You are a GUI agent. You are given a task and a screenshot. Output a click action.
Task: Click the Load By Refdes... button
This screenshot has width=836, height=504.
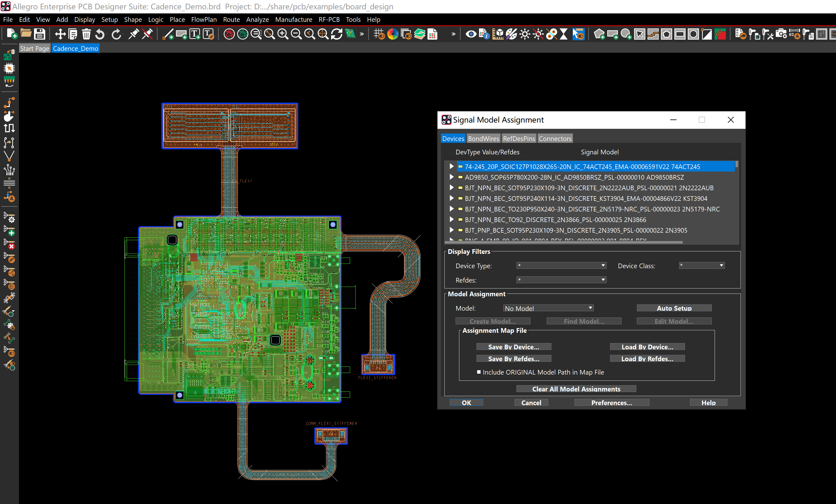click(x=647, y=358)
